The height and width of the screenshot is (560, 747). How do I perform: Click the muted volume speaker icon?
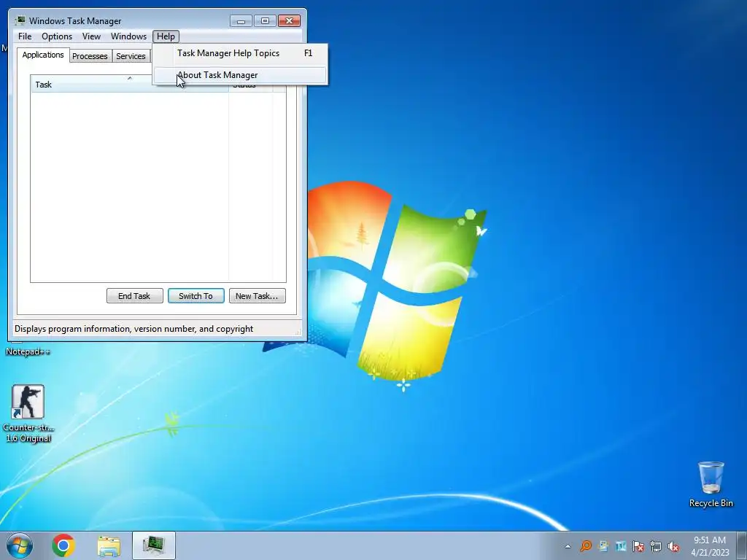673,546
